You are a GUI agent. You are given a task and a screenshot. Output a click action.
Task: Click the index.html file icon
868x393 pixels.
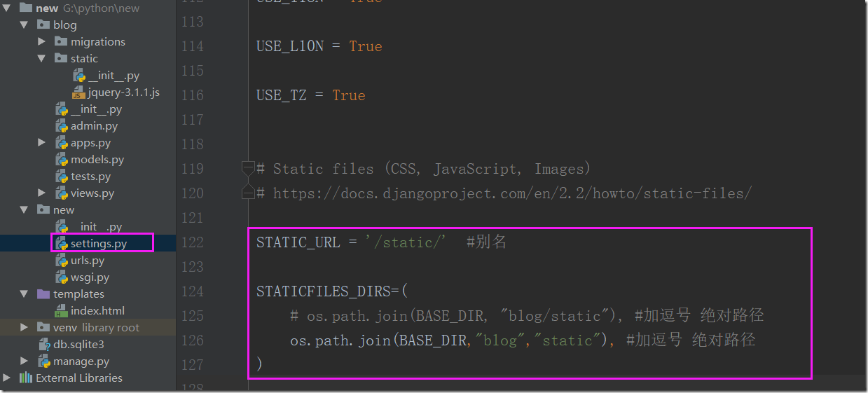tap(61, 311)
